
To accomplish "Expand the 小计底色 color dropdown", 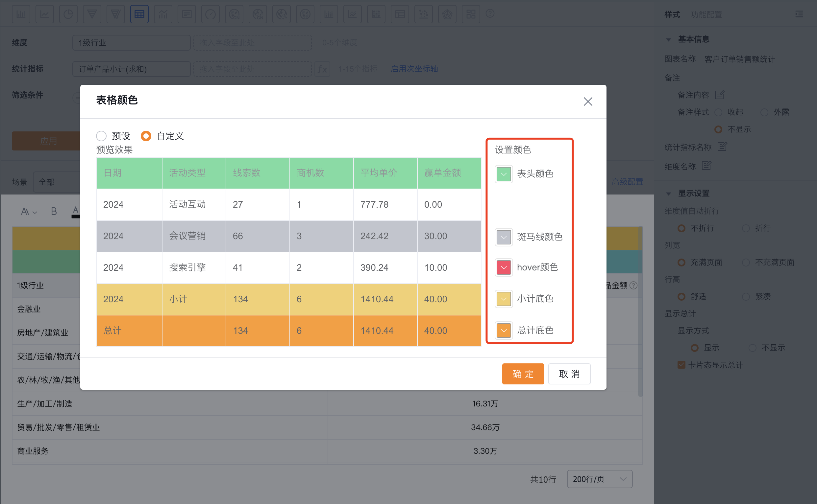I will point(504,299).
